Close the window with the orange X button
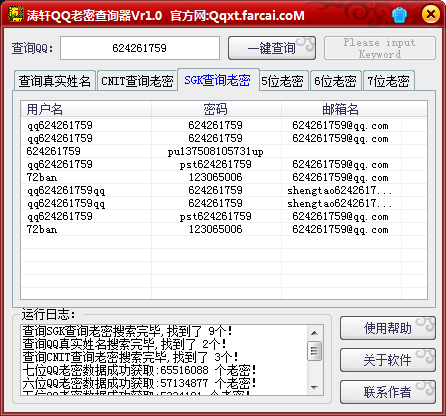The width and height of the screenshot is (446, 416). (430, 14)
